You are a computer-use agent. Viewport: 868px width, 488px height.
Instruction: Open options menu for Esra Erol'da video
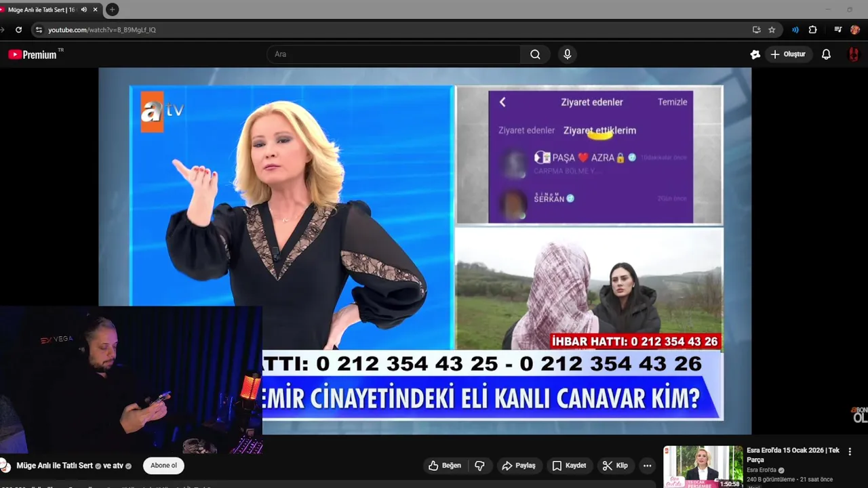click(850, 451)
